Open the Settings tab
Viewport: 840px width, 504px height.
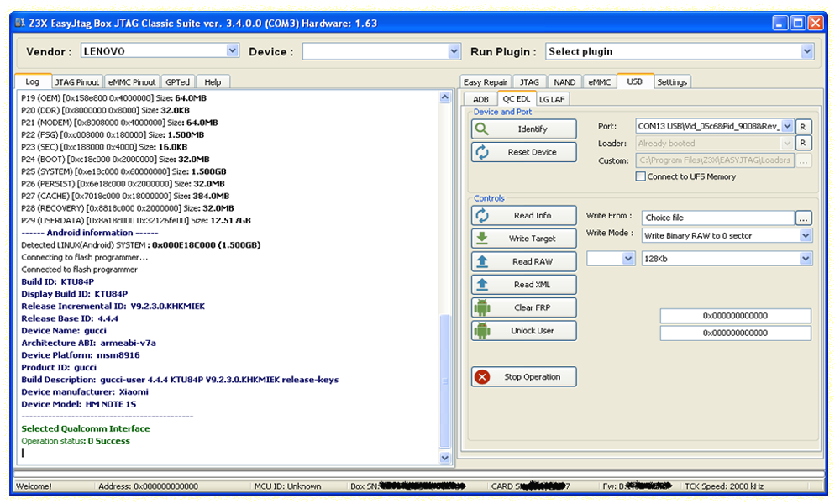(x=672, y=82)
